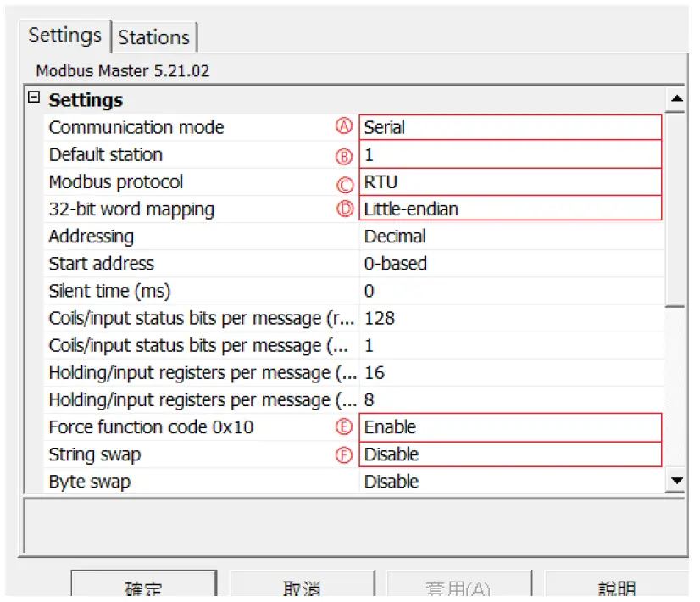Click the scroll up arrow

pyautogui.click(x=677, y=98)
